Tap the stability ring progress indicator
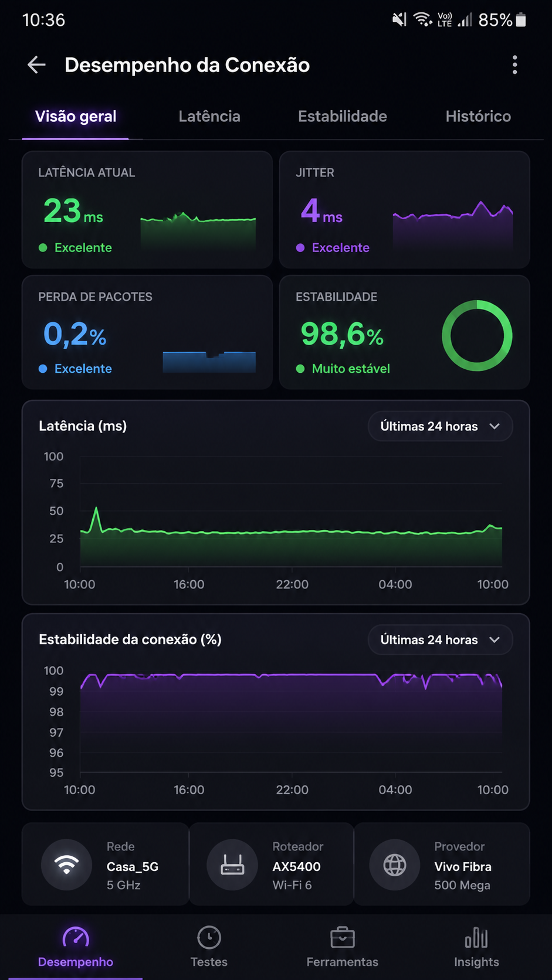Screen dimensions: 552x980 coord(476,335)
